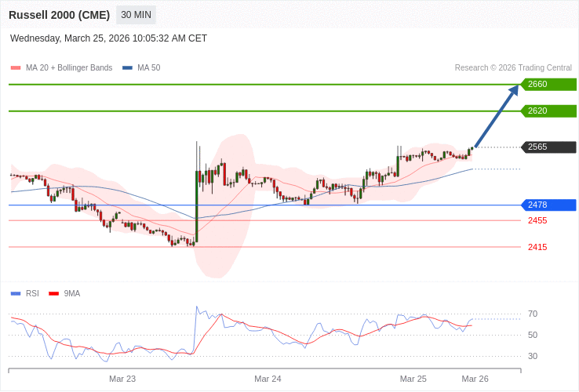Image resolution: width=579 pixels, height=392 pixels.
Task: Click the RSI 70 level label
Action: (x=533, y=314)
